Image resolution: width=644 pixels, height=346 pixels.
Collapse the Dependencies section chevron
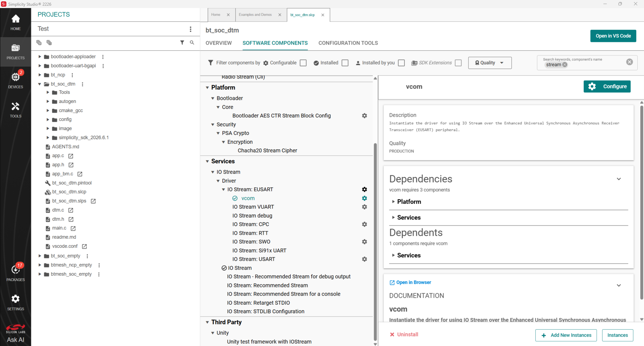pos(619,179)
